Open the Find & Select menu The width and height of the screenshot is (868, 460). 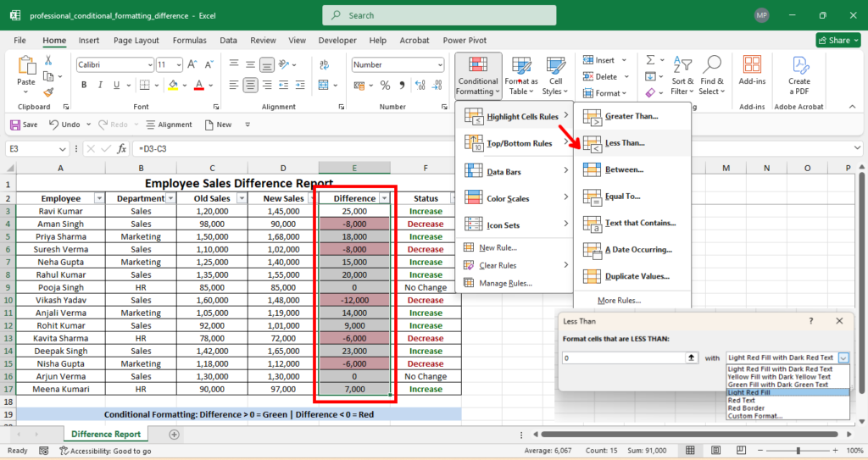click(x=711, y=76)
